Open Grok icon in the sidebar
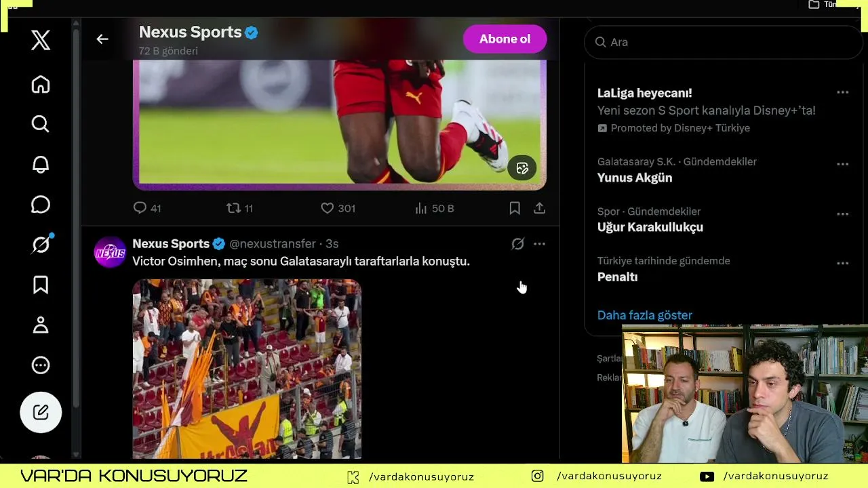Viewport: 868px width, 488px height. tap(41, 245)
